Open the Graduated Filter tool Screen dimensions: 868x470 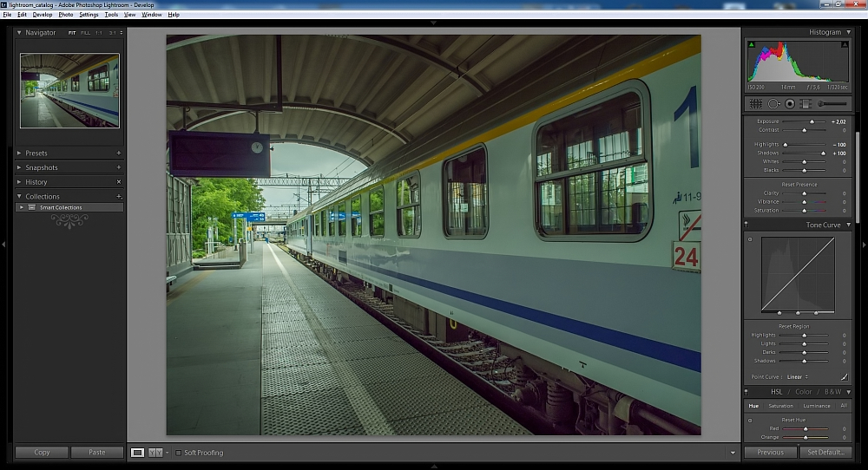[805, 103]
